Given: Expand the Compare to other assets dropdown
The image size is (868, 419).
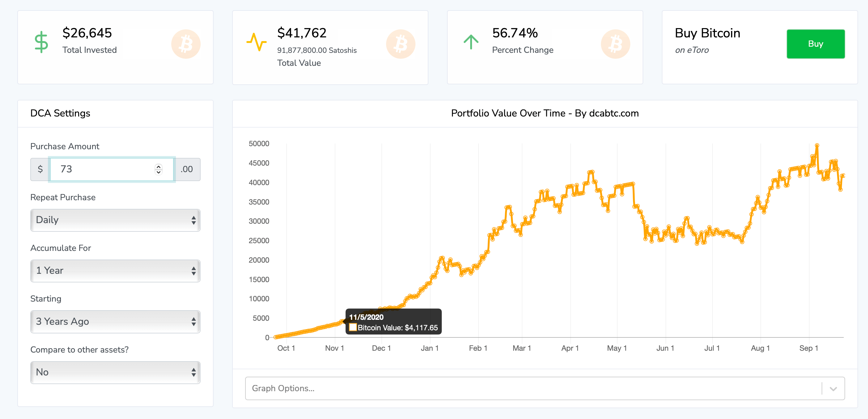Looking at the screenshot, I should pyautogui.click(x=115, y=373).
